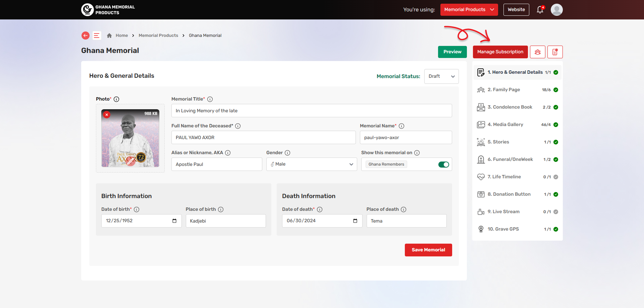Click the team members icon next to Manage Subscription

click(538, 52)
